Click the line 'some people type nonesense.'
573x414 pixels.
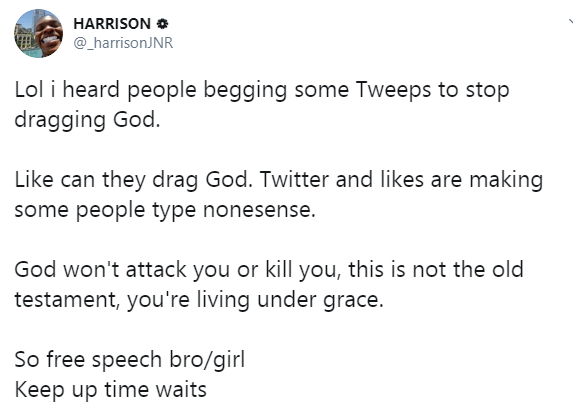[165, 210]
